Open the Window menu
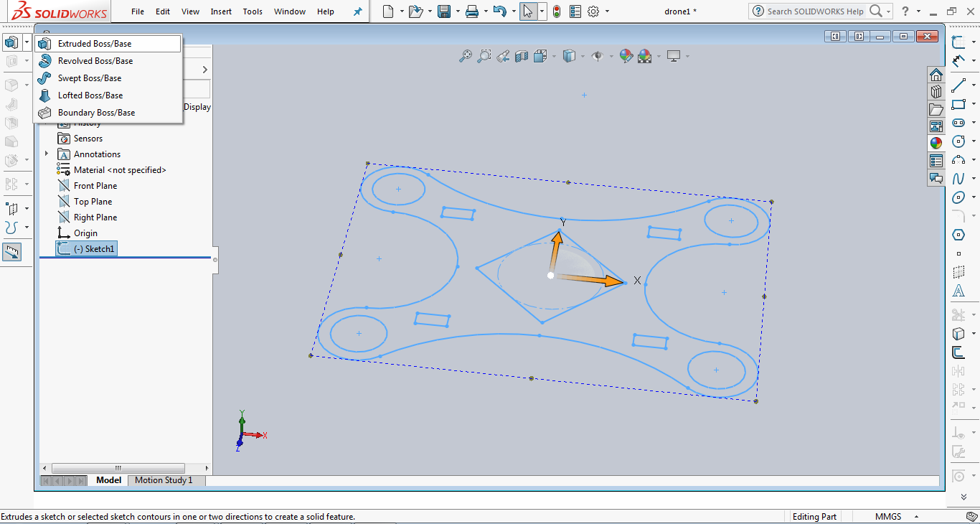Image resolution: width=980 pixels, height=524 pixels. [x=290, y=11]
